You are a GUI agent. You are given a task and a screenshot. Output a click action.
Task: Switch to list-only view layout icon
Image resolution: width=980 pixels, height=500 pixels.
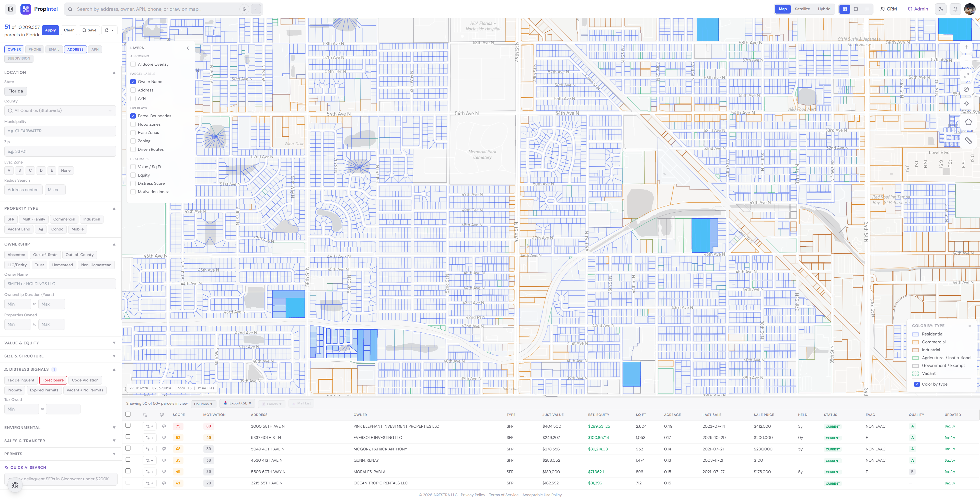coord(867,9)
